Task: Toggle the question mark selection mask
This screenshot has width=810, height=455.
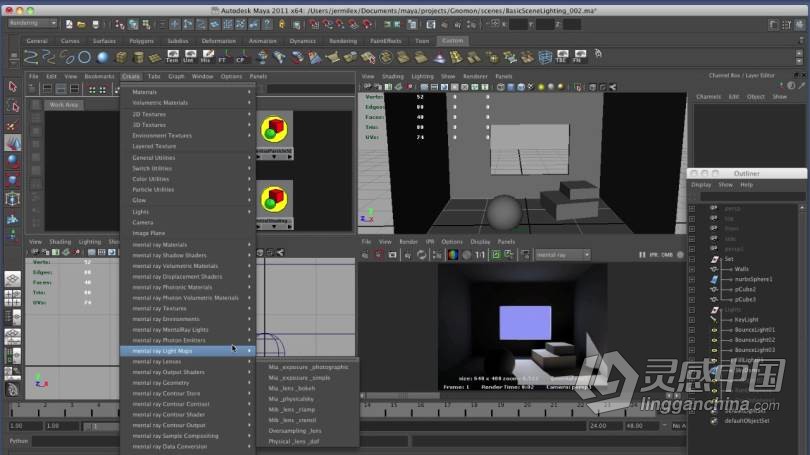Action: click(x=268, y=24)
